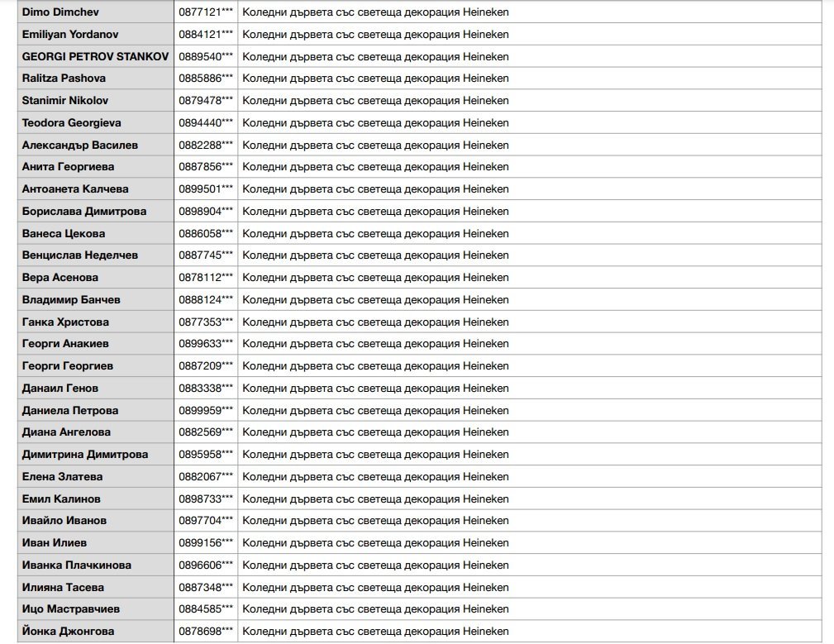Image resolution: width=834 pixels, height=644 pixels.
Task: Click phone number 0882288***
Action: tap(206, 145)
